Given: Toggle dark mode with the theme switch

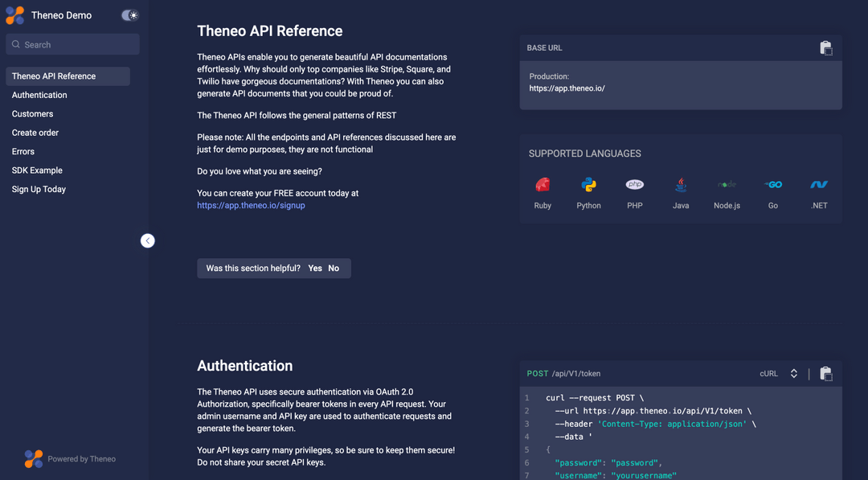Looking at the screenshot, I should click(129, 14).
